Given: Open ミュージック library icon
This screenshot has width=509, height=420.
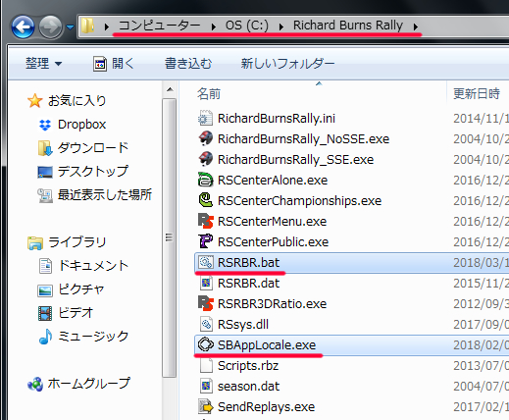Looking at the screenshot, I should click(45, 337).
